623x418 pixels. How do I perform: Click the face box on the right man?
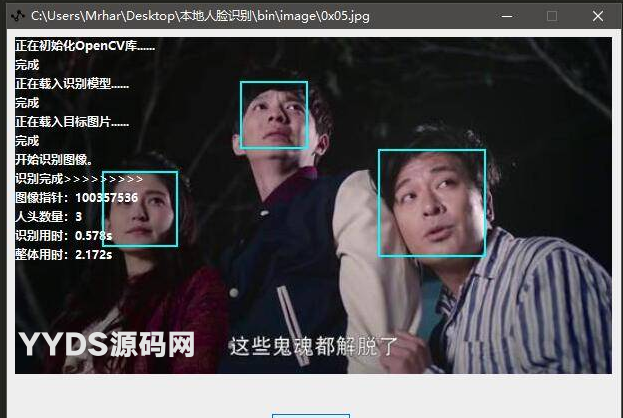coord(431,203)
